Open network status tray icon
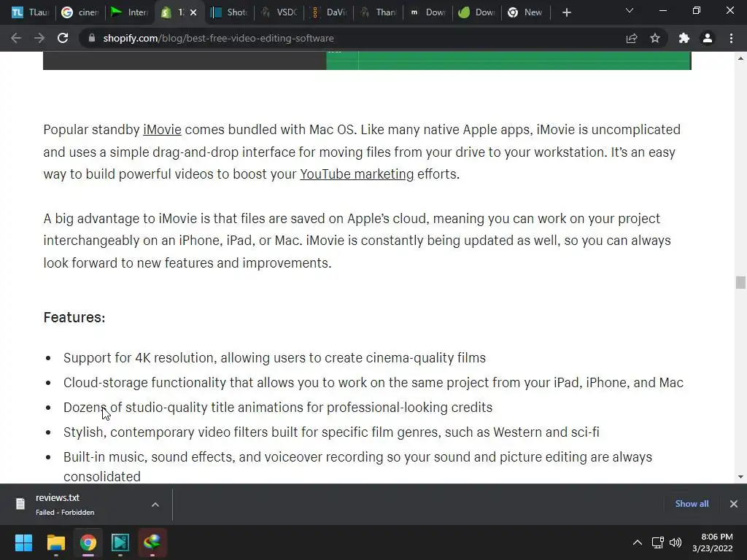 (x=658, y=542)
